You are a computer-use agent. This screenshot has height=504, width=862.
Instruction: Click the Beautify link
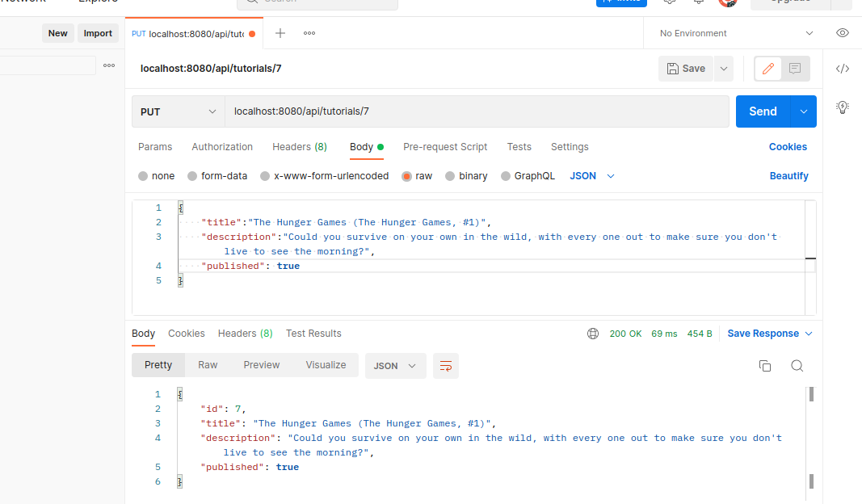pyautogui.click(x=788, y=176)
